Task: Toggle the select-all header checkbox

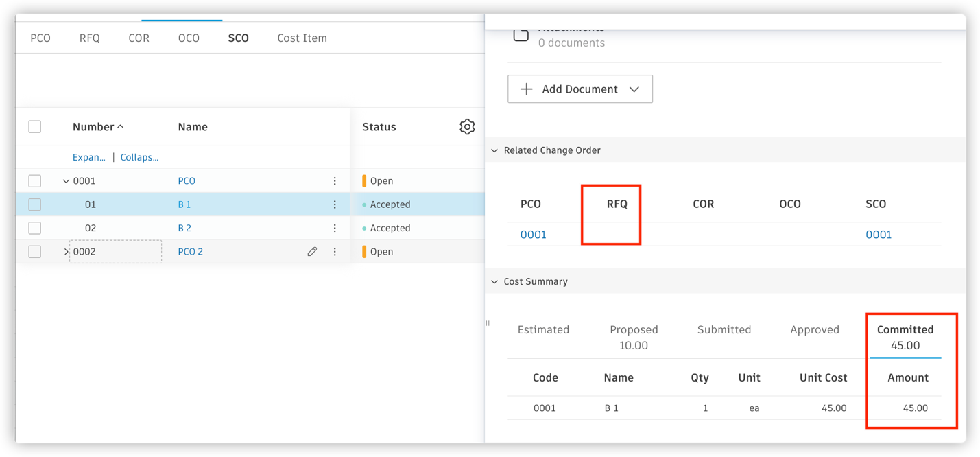Action: pyautogui.click(x=35, y=127)
